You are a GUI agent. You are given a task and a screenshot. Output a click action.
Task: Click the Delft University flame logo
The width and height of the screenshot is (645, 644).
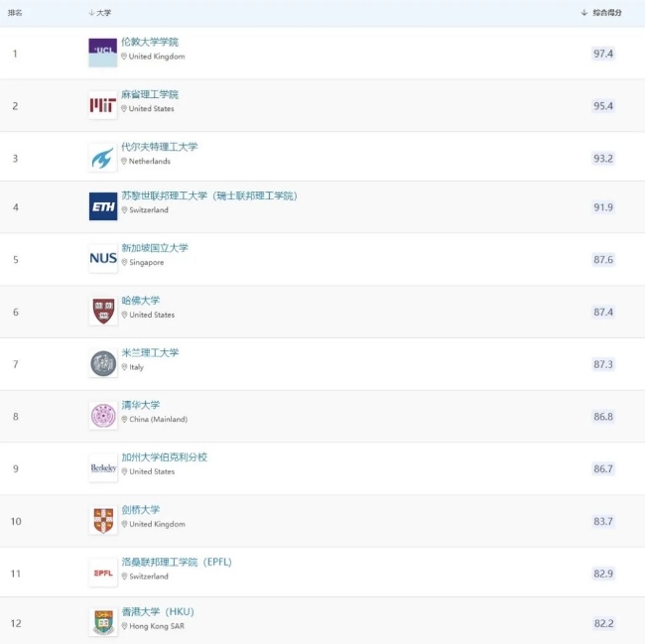pos(103,158)
